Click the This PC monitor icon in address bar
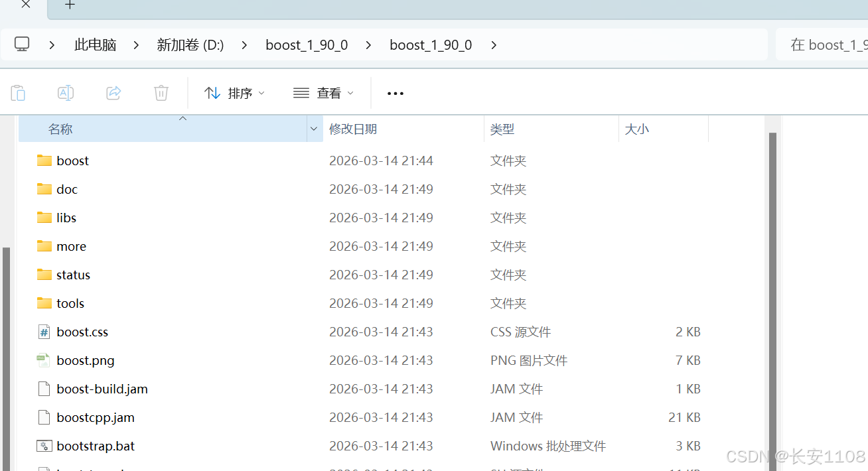 [x=22, y=44]
